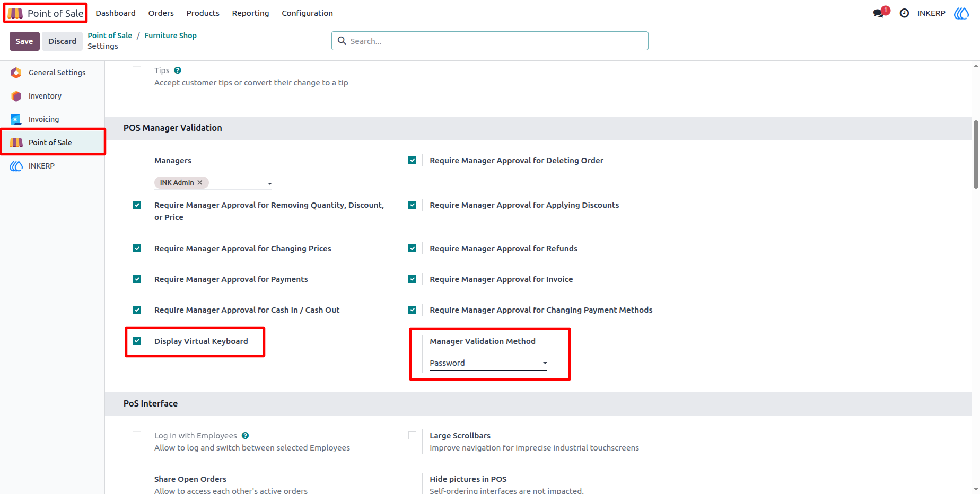Open the Reporting menu
Viewport: 980px width, 494px height.
250,13
